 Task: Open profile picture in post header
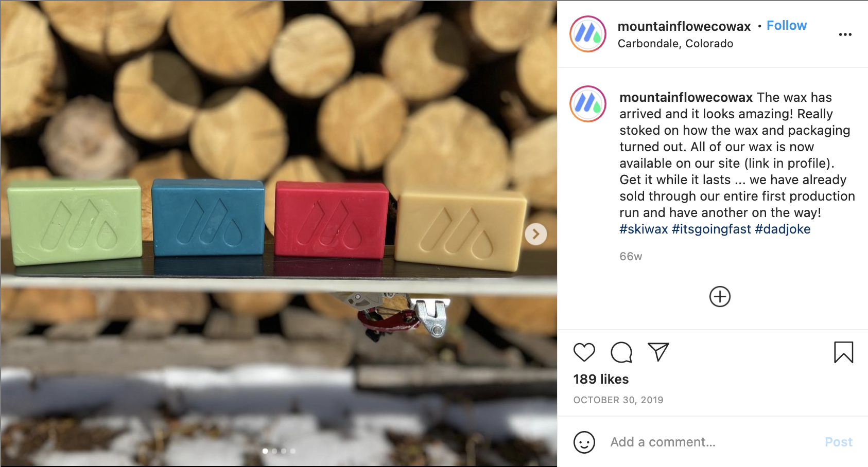[x=588, y=34]
